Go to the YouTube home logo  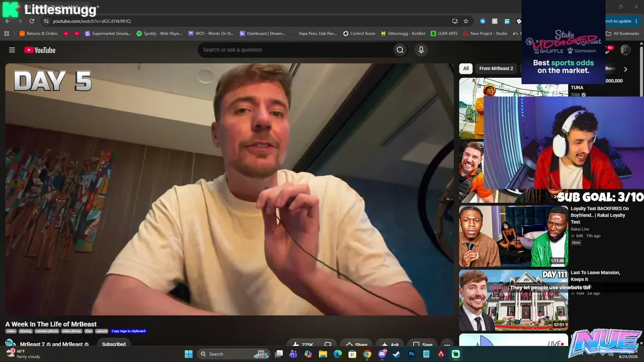pyautogui.click(x=40, y=50)
